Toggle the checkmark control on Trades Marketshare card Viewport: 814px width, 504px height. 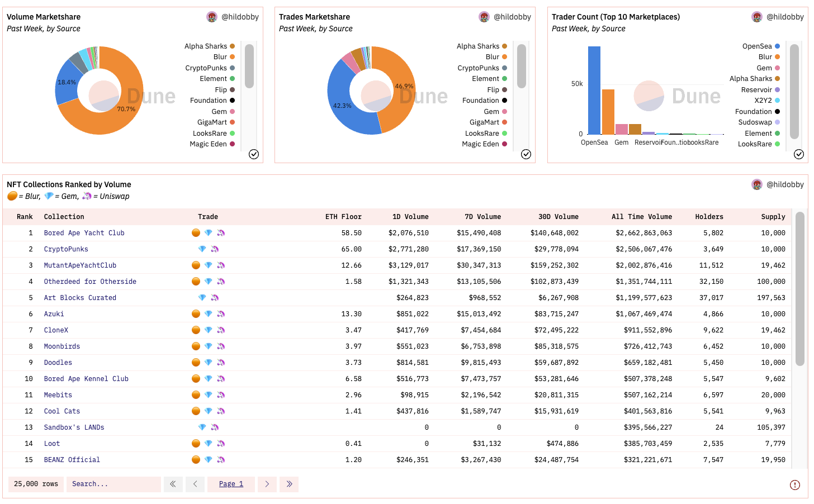click(526, 154)
